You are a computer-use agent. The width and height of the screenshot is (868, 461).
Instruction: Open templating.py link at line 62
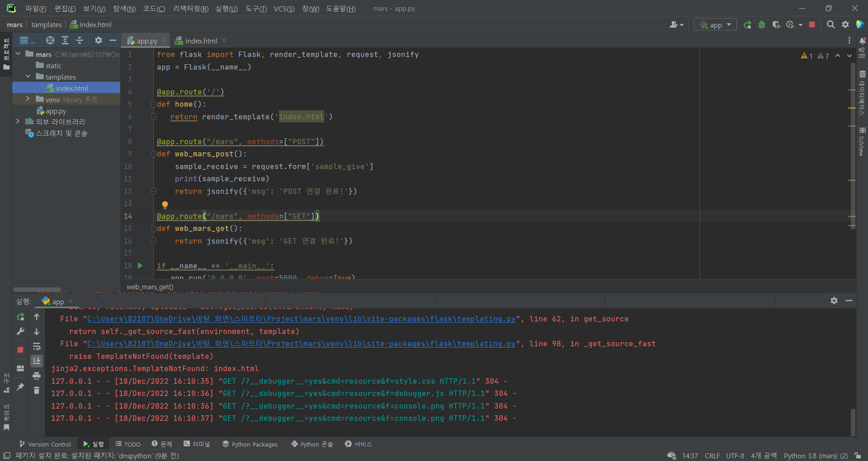pos(301,319)
